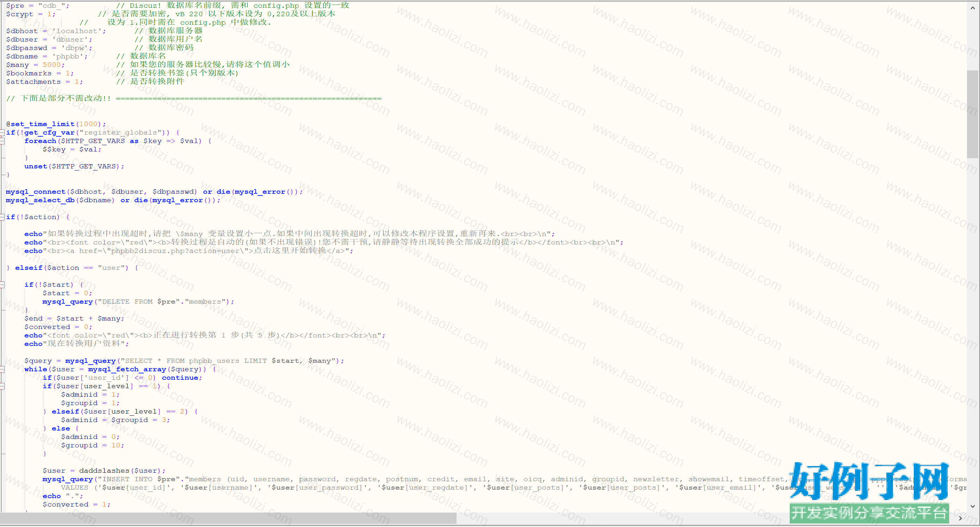Click the vertical scrollbar up arrow

[973, 8]
